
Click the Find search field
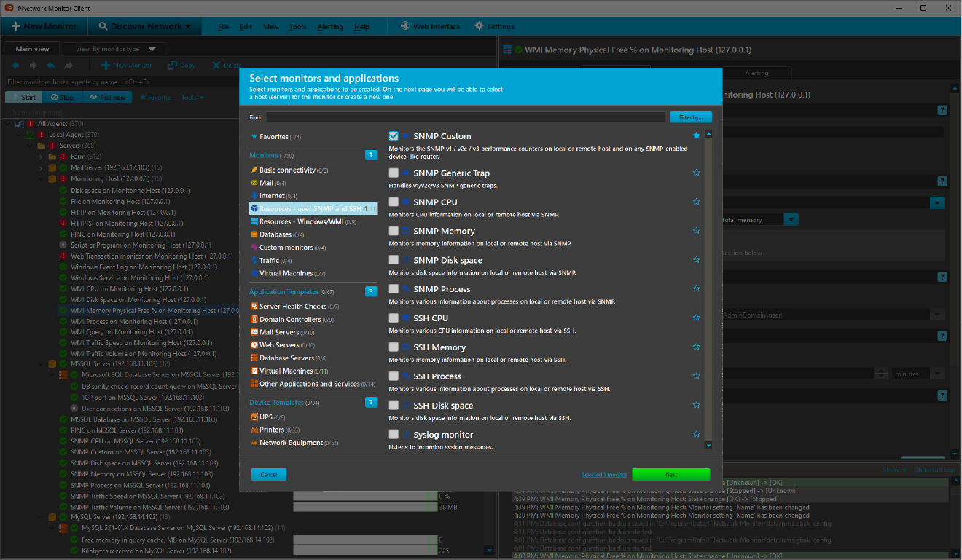pos(465,117)
